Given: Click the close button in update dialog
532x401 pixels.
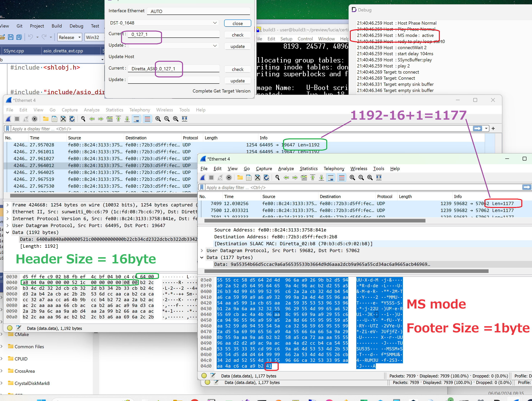Looking at the screenshot, I should coord(237,23).
